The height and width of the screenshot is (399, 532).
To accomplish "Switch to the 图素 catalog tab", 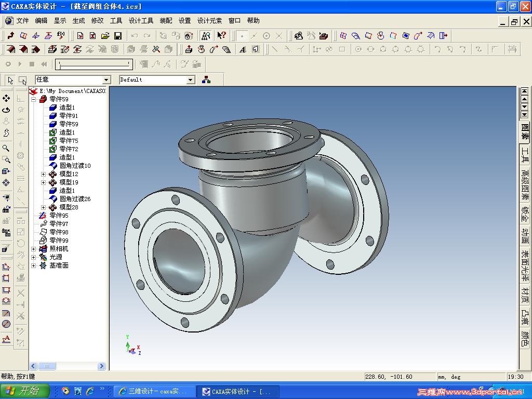I will pos(525,132).
